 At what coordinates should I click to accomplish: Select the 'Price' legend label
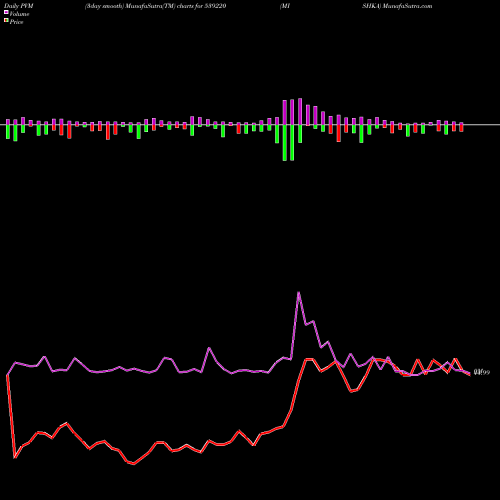pos(16,22)
